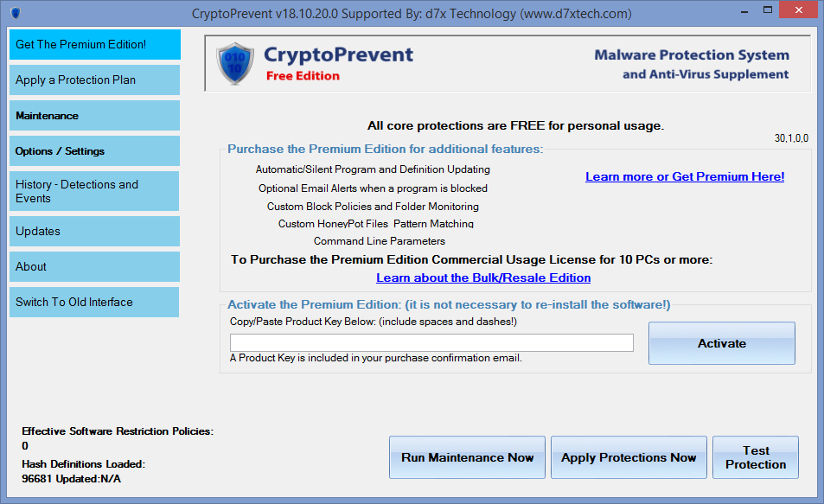Viewport: 824px width, 504px height.
Task: Click 'Custom Block Policies and Folder Monitoring' text
Action: [373, 207]
